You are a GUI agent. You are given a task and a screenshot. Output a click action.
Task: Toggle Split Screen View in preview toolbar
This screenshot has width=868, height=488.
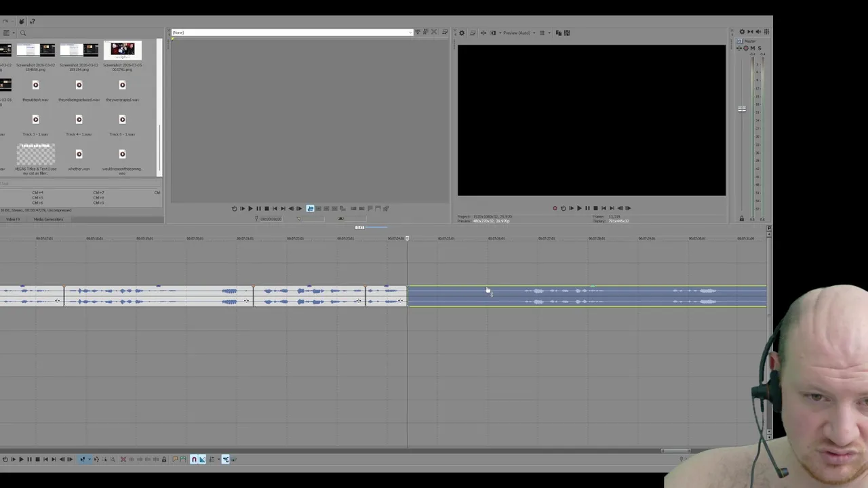click(493, 33)
